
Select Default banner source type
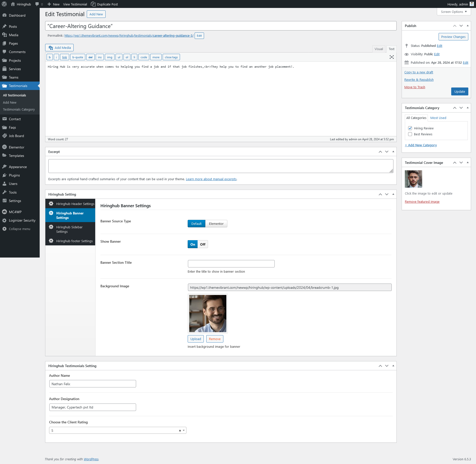tap(196, 224)
